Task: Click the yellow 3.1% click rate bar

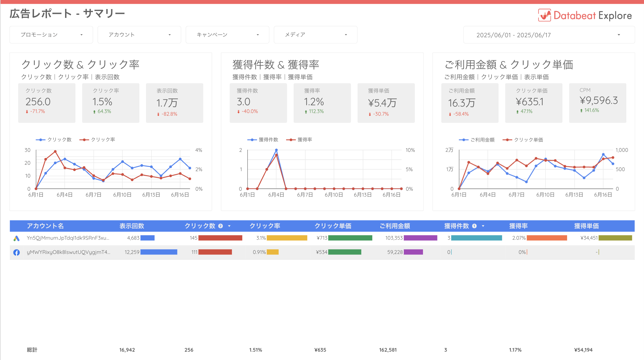Action: coord(287,238)
